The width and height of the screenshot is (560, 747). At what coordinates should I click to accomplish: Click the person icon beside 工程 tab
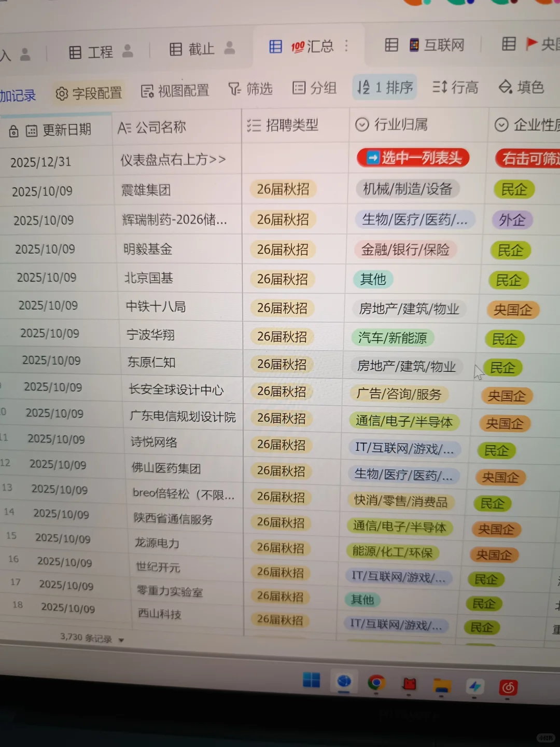(128, 51)
